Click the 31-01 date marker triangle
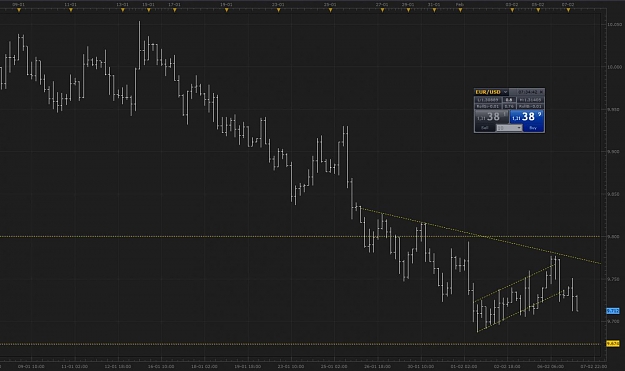Screen dimensions: 625x371 point(434,10)
